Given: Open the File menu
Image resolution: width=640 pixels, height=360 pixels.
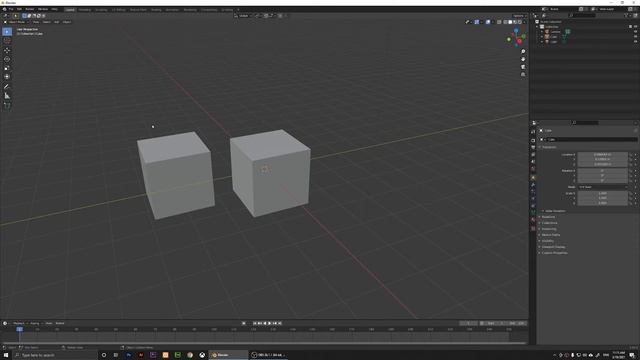Looking at the screenshot, I should [x=11, y=9].
